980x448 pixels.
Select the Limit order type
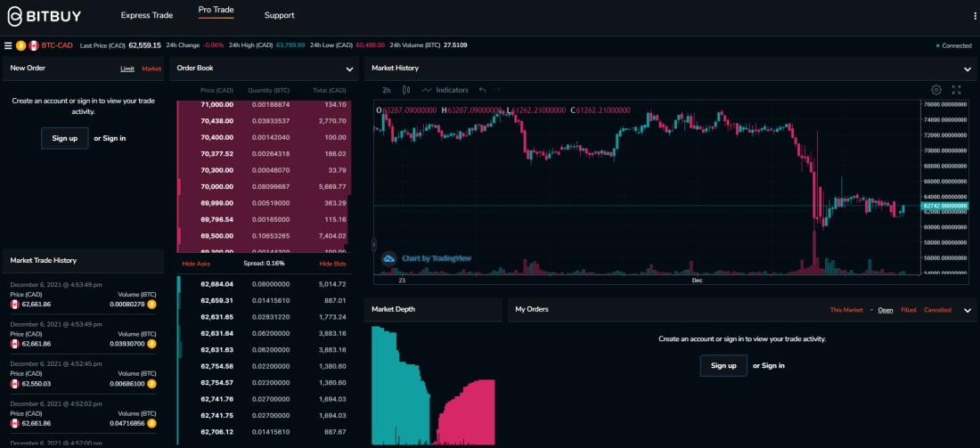(x=127, y=69)
